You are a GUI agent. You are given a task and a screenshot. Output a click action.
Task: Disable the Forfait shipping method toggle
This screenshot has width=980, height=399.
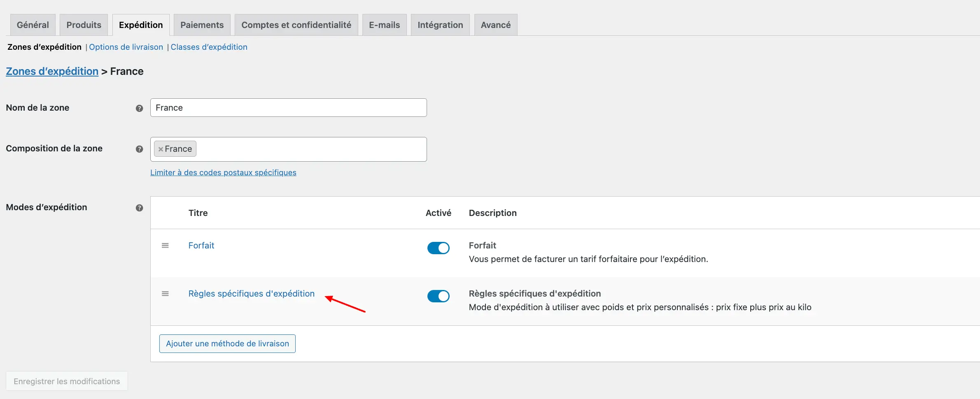[x=438, y=248]
